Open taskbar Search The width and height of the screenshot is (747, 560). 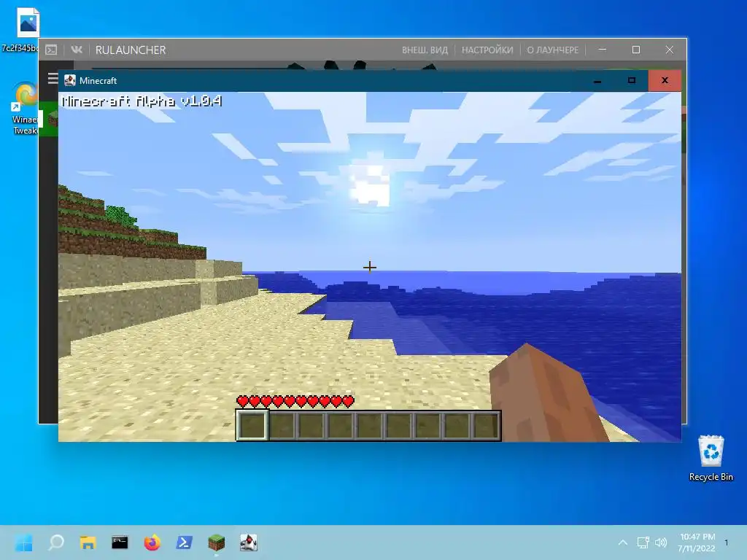tap(56, 542)
